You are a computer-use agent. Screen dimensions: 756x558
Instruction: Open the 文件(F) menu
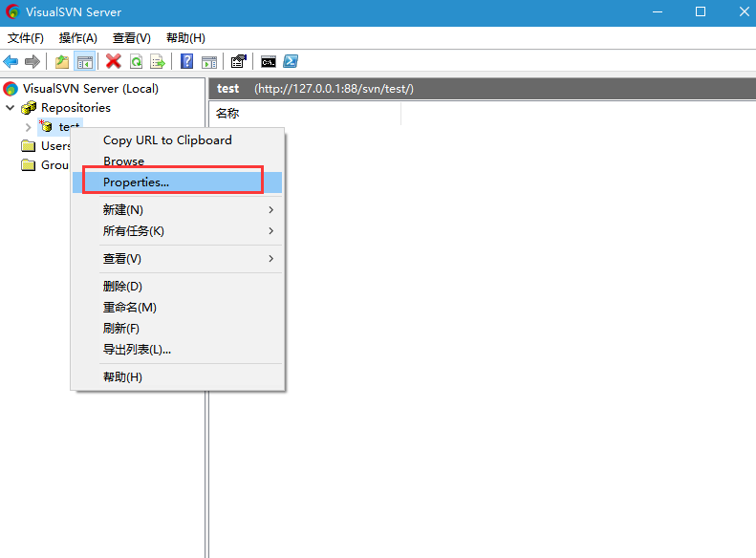(26, 38)
